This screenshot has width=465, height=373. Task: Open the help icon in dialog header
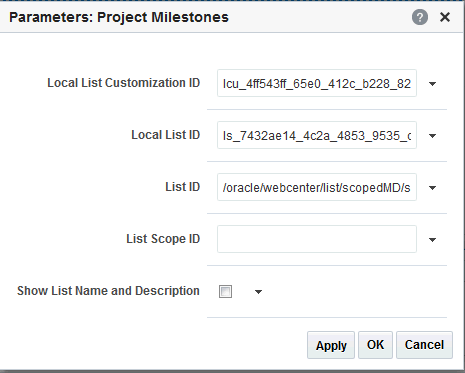[420, 17]
